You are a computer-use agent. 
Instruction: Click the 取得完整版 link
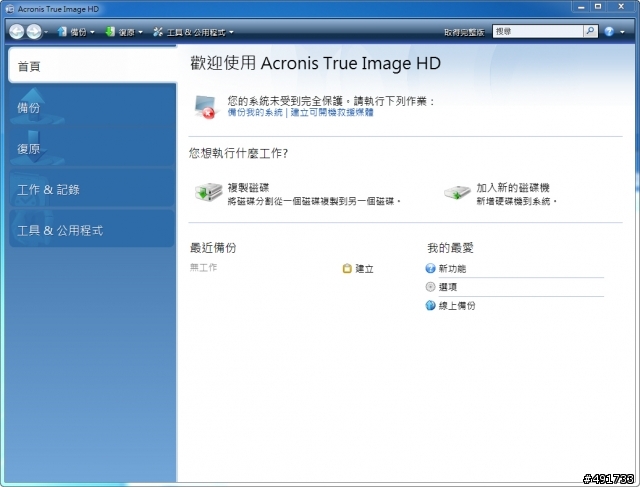tap(464, 32)
